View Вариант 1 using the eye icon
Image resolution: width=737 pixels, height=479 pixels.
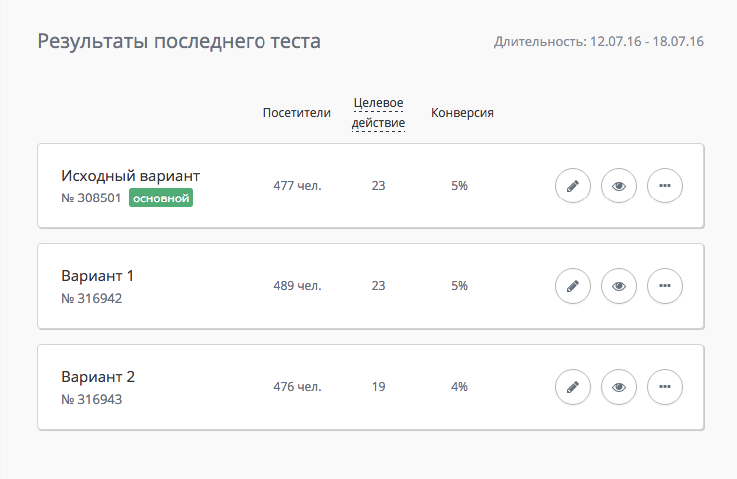point(619,286)
